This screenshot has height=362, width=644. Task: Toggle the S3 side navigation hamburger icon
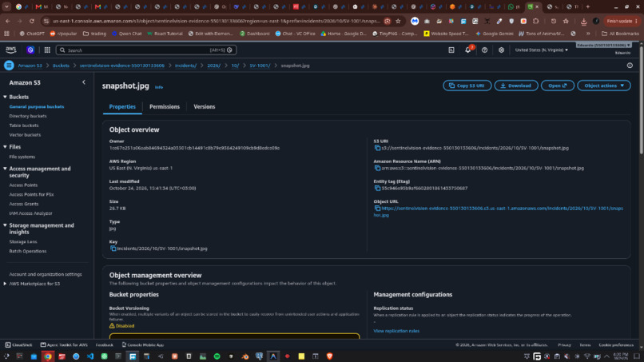[x=9, y=66]
